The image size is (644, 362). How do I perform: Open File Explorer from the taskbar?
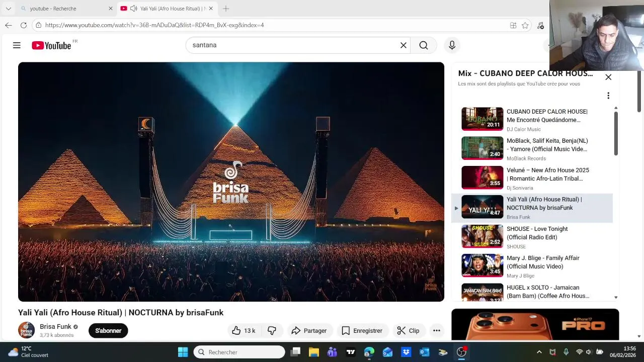tap(314, 352)
